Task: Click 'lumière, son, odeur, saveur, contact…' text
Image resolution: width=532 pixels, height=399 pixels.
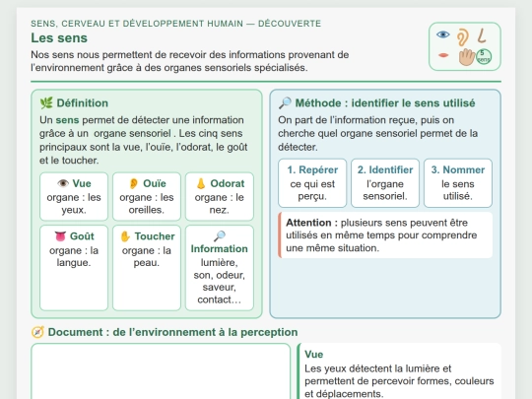Action: pos(219,281)
